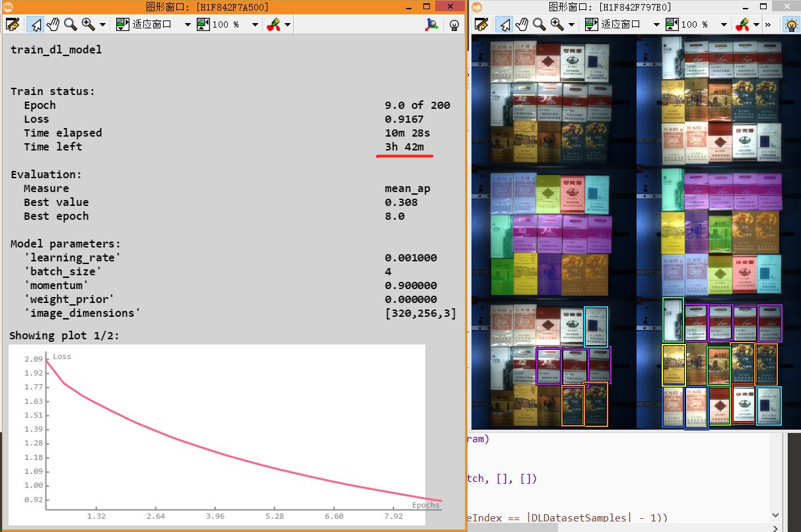Screen dimensions: 801x532
Task: Click the "Epochs" x-axis label on plot
Action: [425, 505]
